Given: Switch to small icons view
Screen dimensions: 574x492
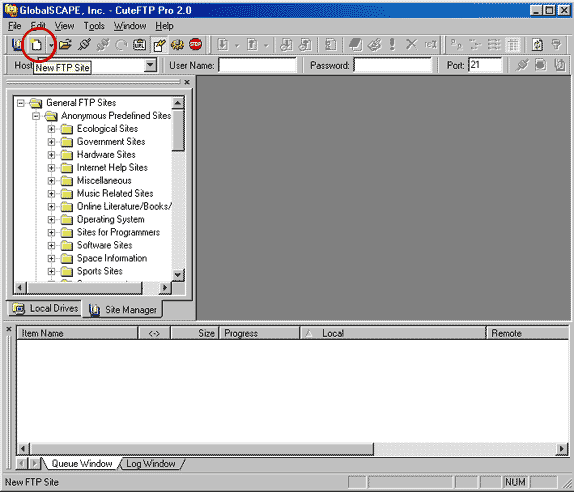Looking at the screenshot, I should click(x=475, y=45).
